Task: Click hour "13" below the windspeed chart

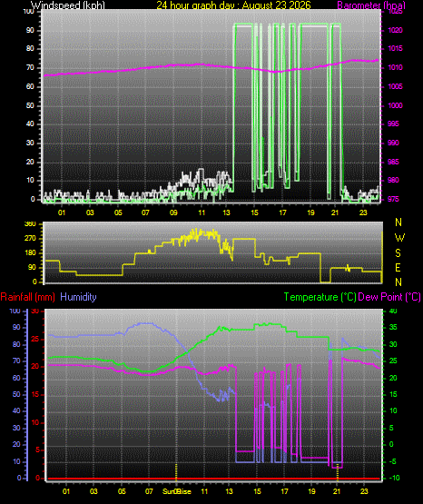Action: [x=226, y=212]
